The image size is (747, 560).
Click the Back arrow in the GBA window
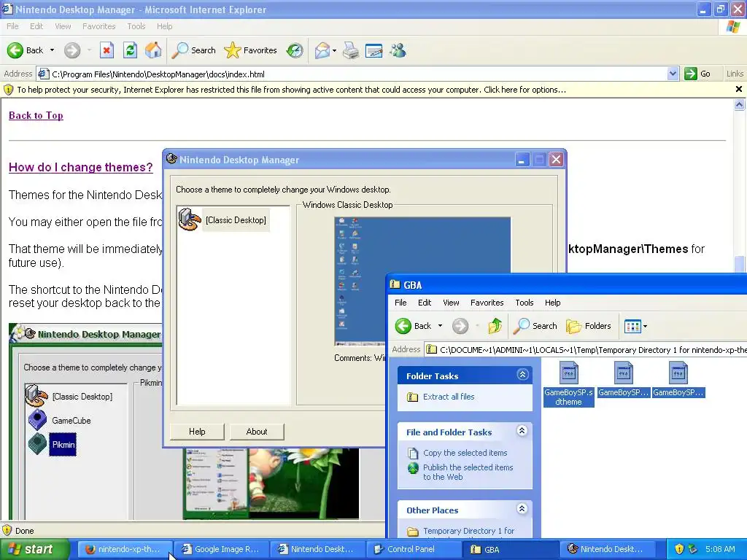[403, 326]
